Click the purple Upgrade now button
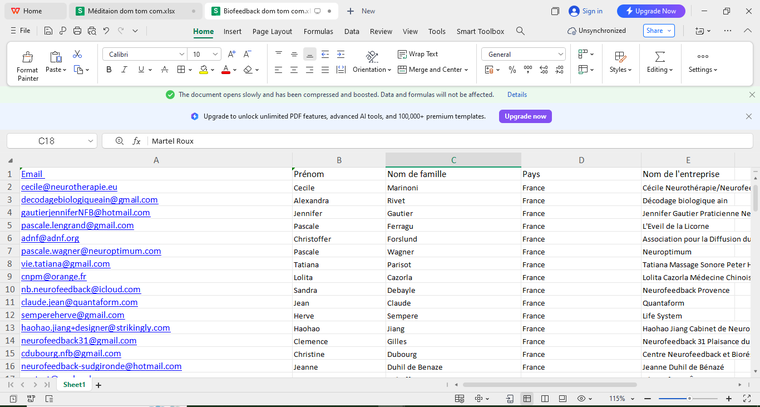Image resolution: width=760 pixels, height=407 pixels. coord(525,116)
